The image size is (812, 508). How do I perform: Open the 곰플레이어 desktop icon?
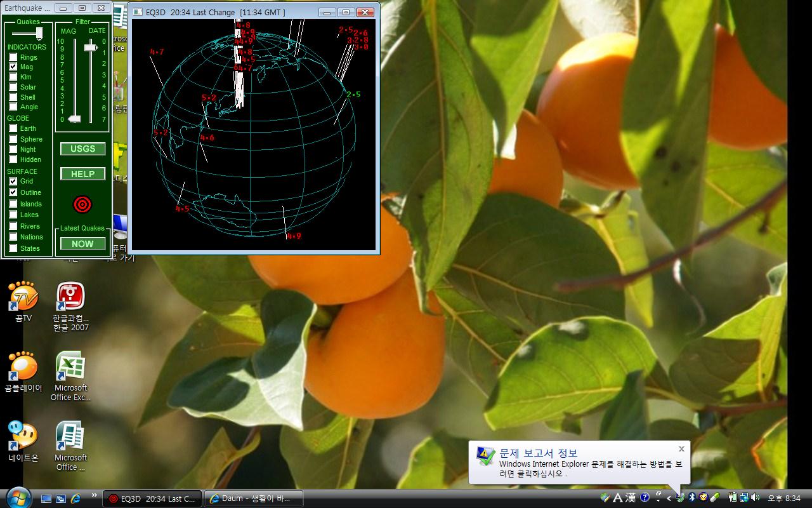23,367
